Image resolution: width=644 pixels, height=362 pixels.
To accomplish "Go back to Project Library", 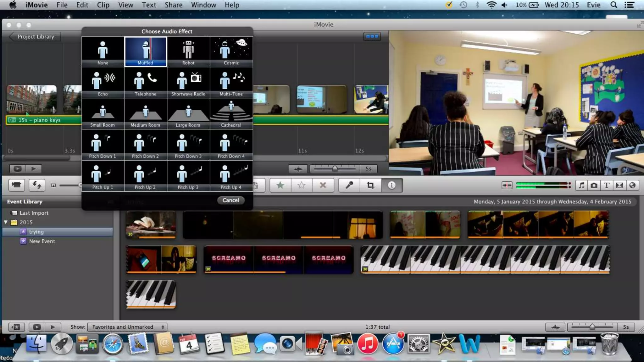I will (35, 36).
